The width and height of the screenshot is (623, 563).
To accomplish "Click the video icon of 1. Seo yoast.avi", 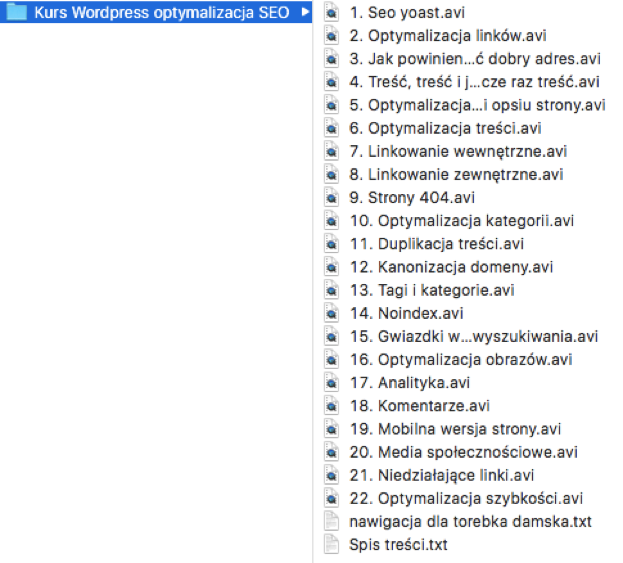I will 331,12.
